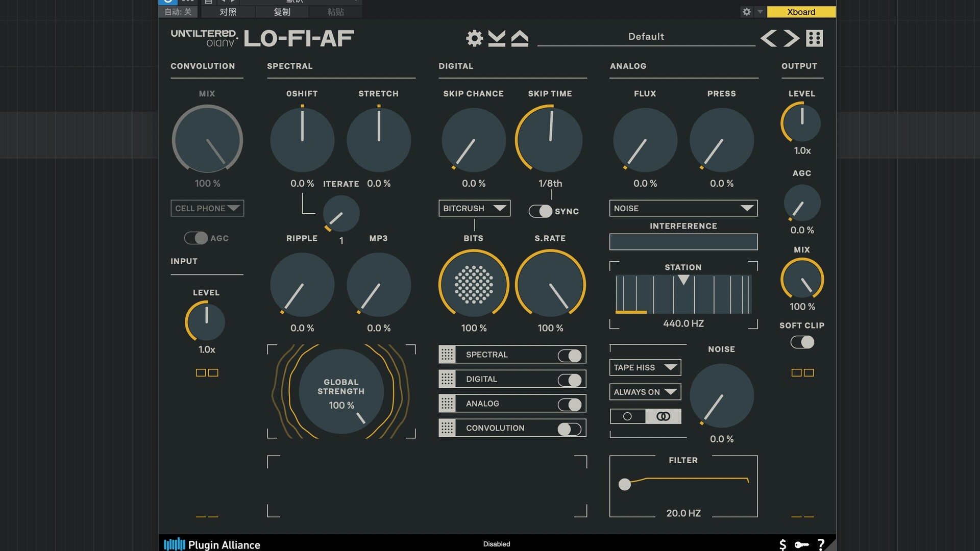The height and width of the screenshot is (551, 980).
Task: Toggle the SOFT CLIP switch
Action: pos(802,342)
